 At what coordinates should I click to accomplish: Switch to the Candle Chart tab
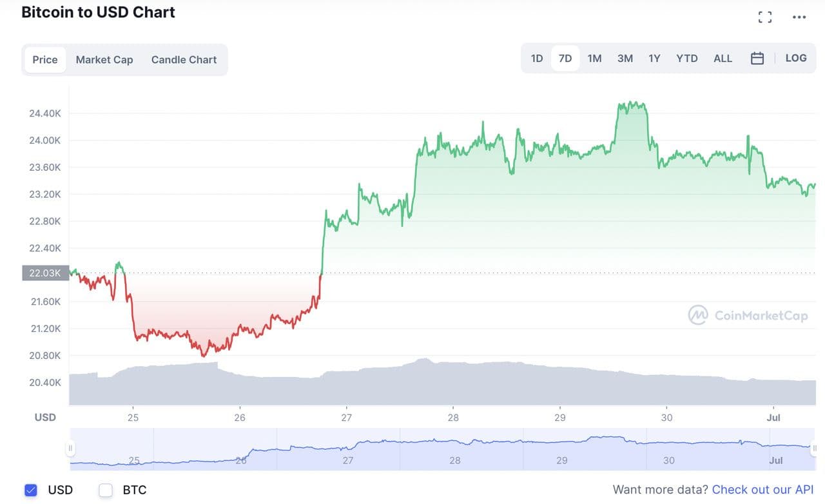click(x=184, y=60)
